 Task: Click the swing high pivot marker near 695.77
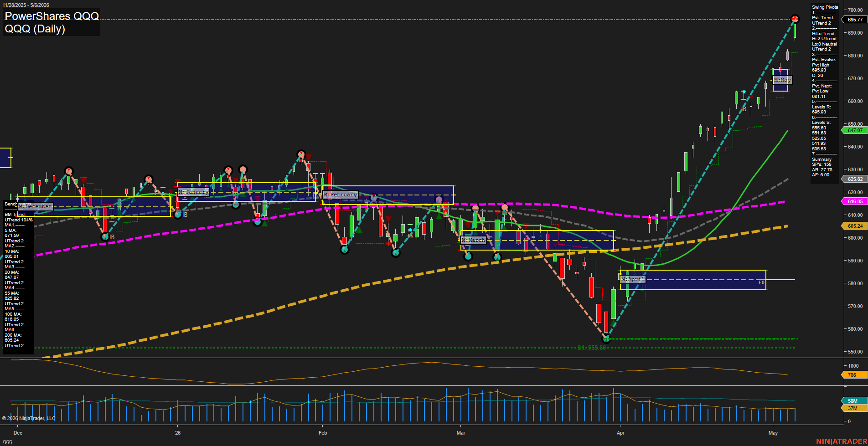pyautogui.click(x=795, y=19)
